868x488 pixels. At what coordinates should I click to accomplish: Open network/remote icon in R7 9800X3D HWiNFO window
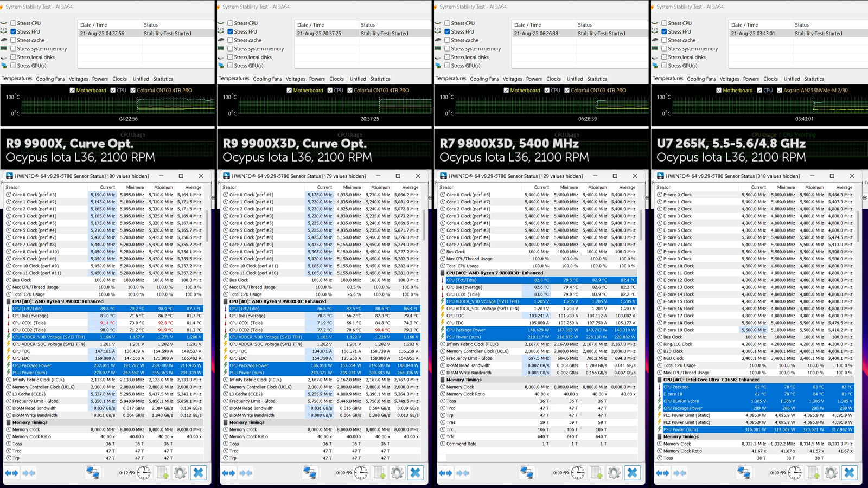click(x=527, y=473)
